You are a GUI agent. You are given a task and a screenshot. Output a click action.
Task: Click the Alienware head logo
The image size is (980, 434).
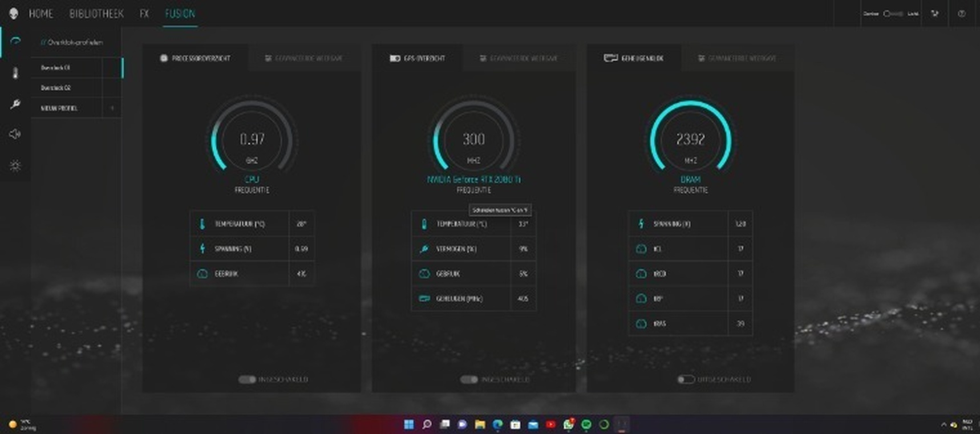[x=14, y=13]
